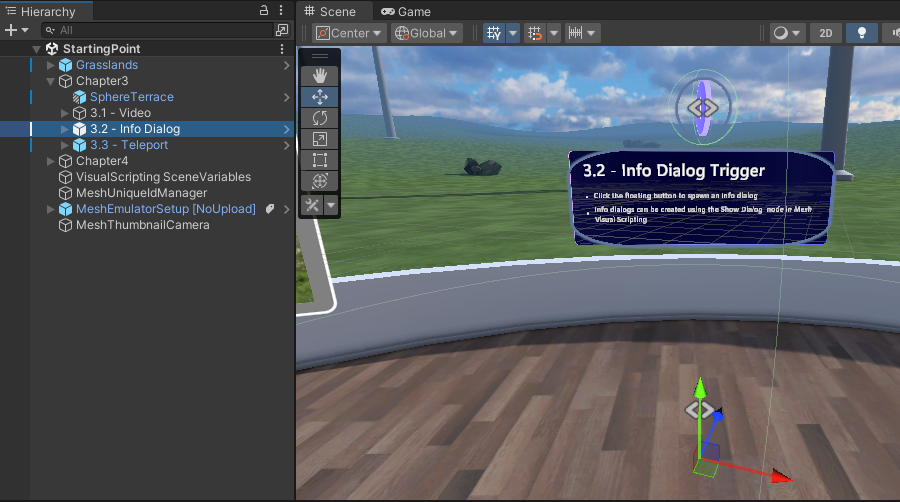Open the create object plus button
Viewport: 900px width, 502px height.
tap(11, 30)
